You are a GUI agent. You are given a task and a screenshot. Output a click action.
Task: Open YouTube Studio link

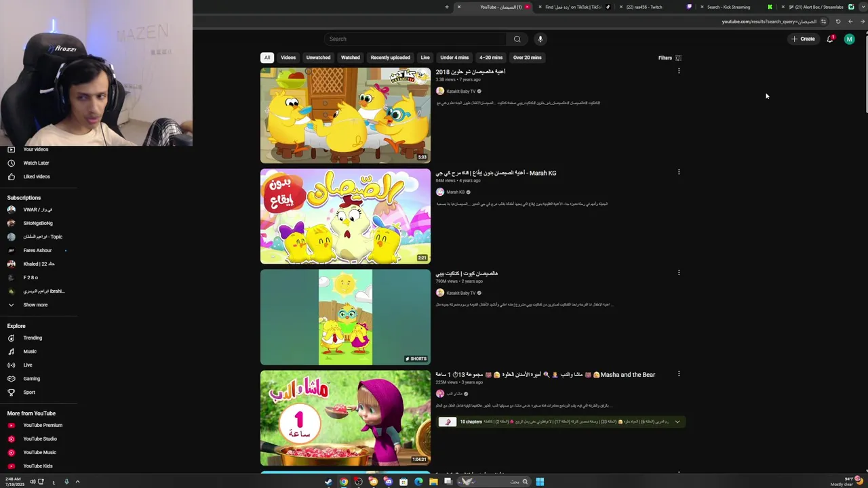[x=39, y=439]
